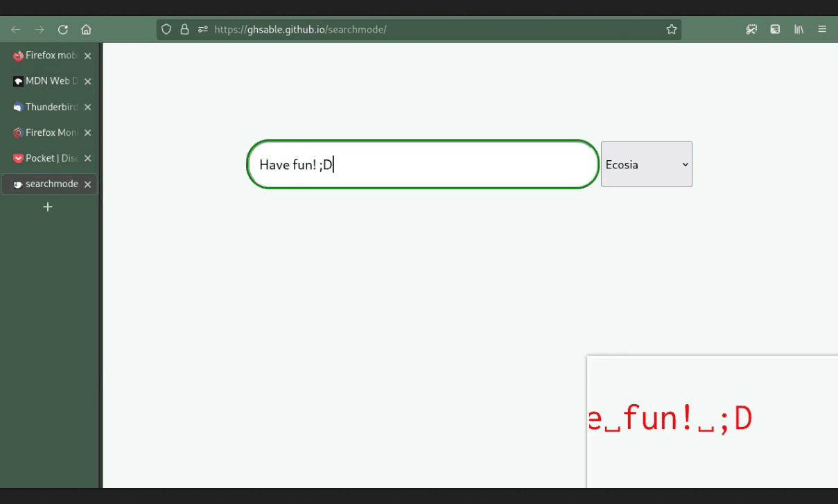Open the tracking protection shield icon

[166, 29]
